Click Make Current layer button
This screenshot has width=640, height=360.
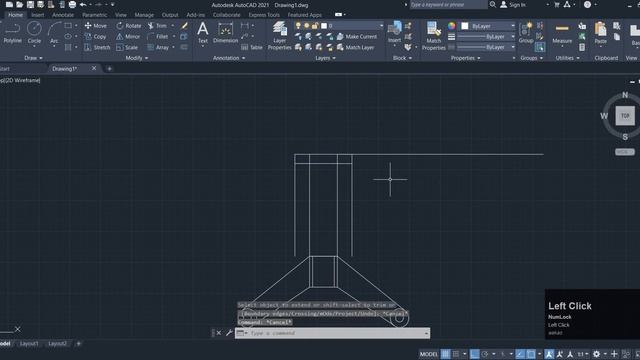[357, 36]
